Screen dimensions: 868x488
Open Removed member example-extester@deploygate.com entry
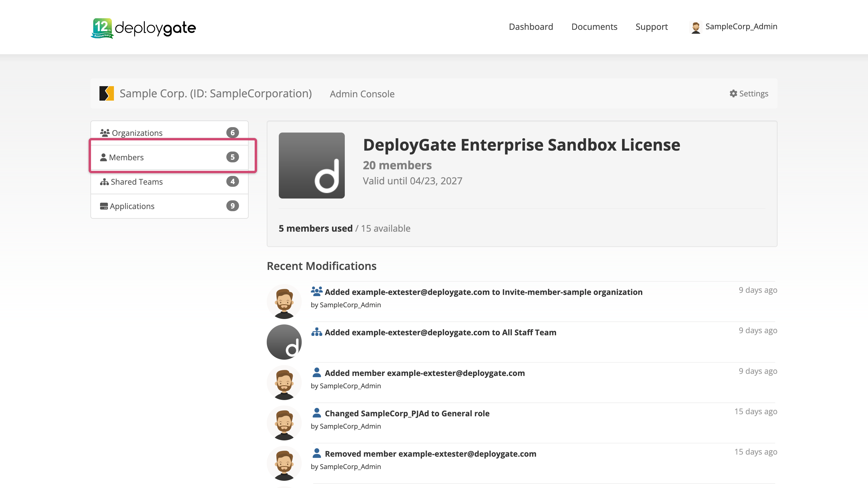(430, 454)
